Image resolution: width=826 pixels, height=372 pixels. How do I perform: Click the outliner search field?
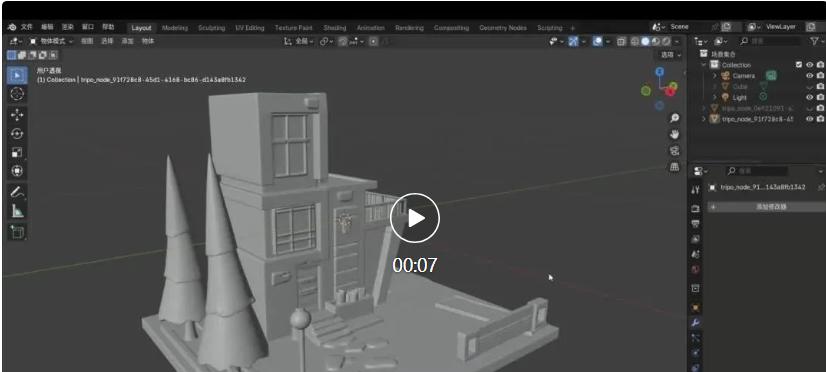[x=769, y=41]
